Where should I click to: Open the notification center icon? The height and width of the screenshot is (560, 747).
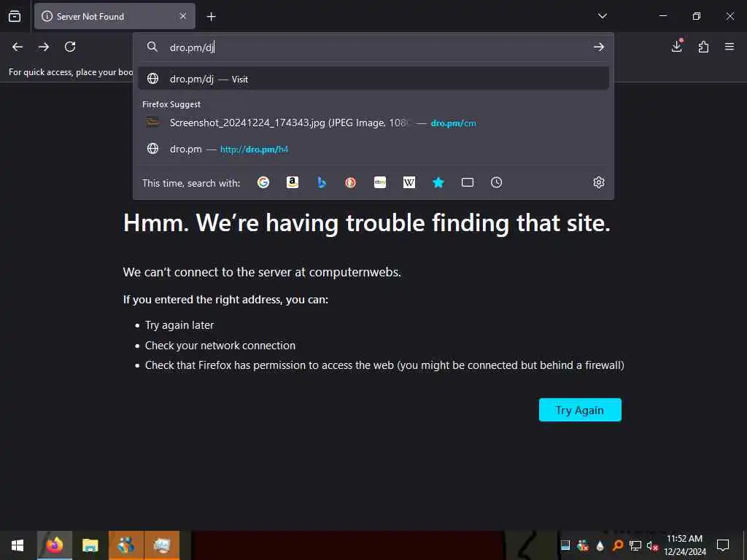click(723, 545)
